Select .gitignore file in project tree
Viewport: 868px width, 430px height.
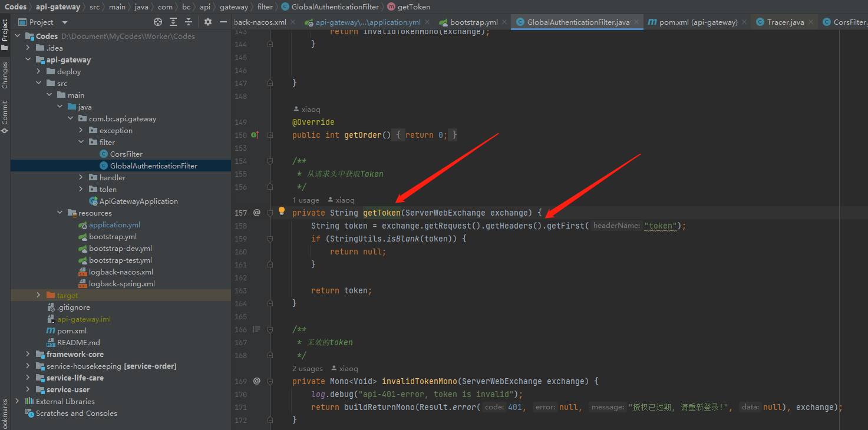click(x=68, y=307)
